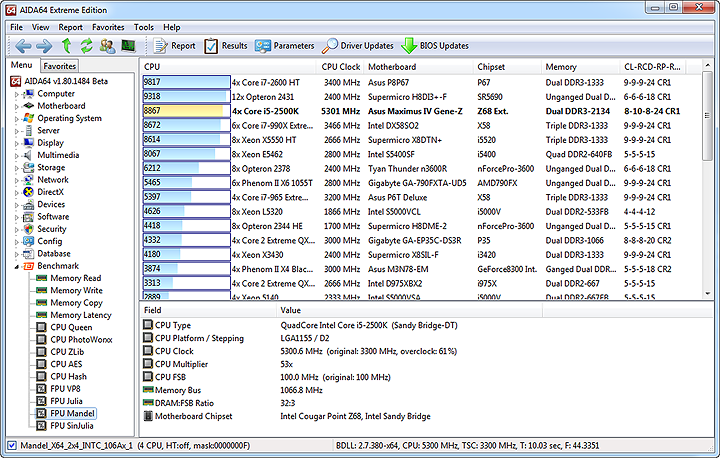
Task: Open the Tools menu
Action: 144,27
